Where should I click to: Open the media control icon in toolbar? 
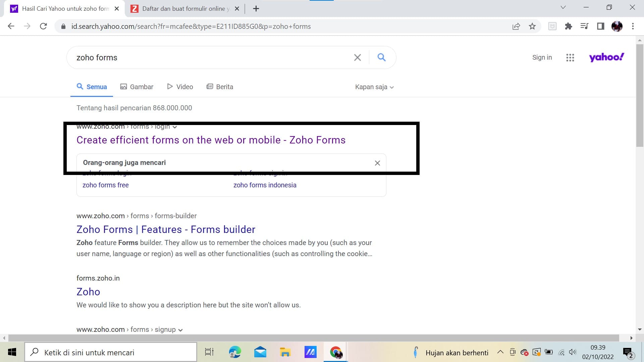(584, 26)
